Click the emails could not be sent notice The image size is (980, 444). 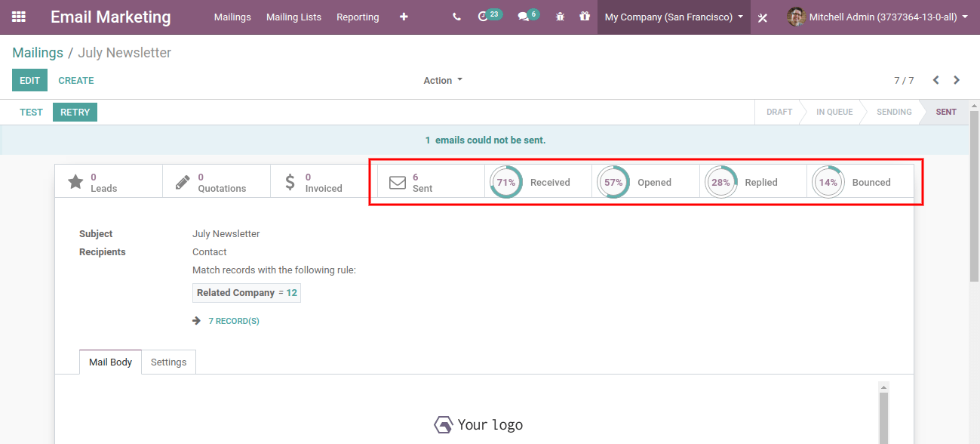pos(485,140)
